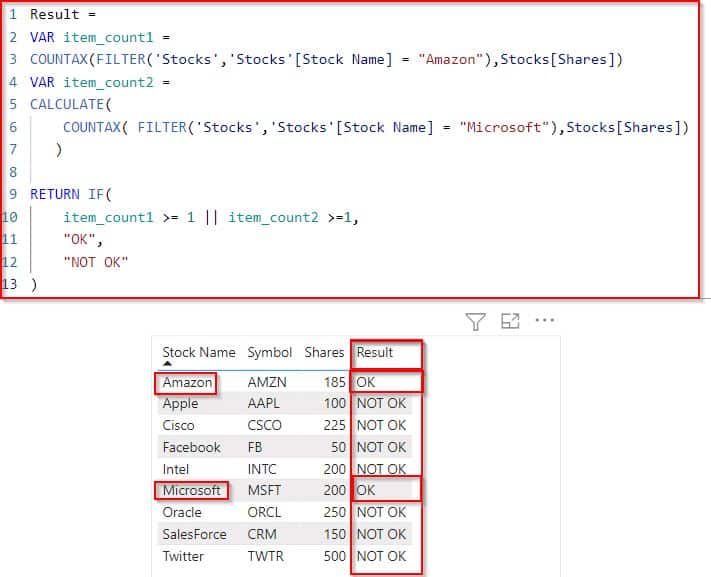Click the AAPL symbol cell

point(263,403)
